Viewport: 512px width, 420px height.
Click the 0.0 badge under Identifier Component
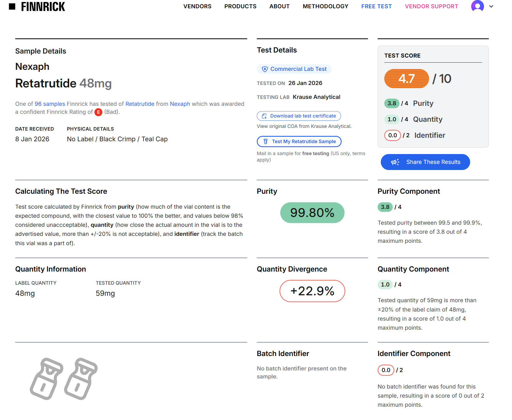click(386, 370)
